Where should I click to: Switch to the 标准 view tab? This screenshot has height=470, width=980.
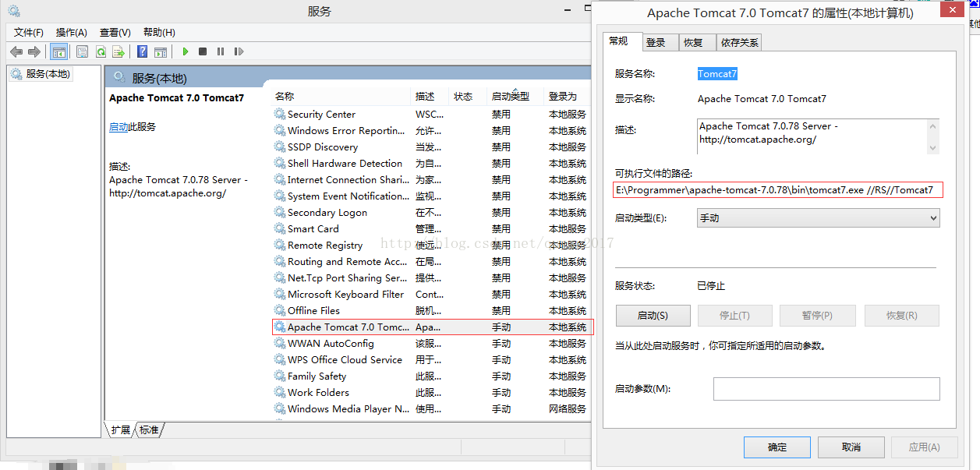point(149,429)
